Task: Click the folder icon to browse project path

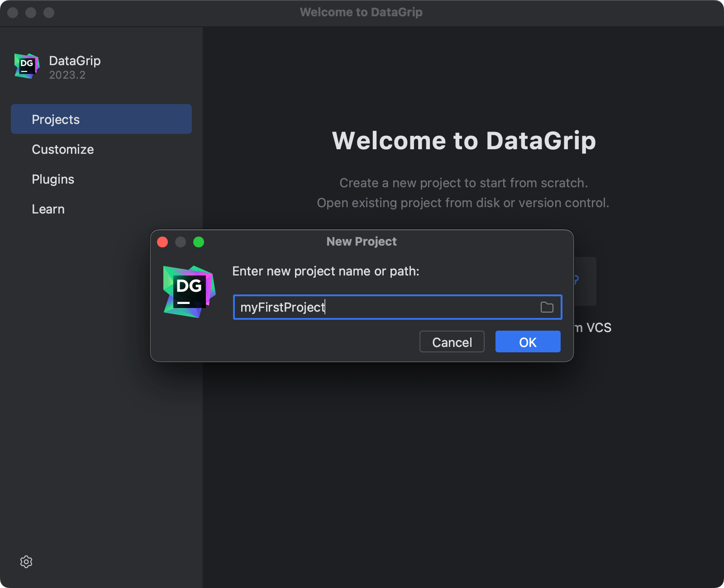Action: pyautogui.click(x=547, y=307)
